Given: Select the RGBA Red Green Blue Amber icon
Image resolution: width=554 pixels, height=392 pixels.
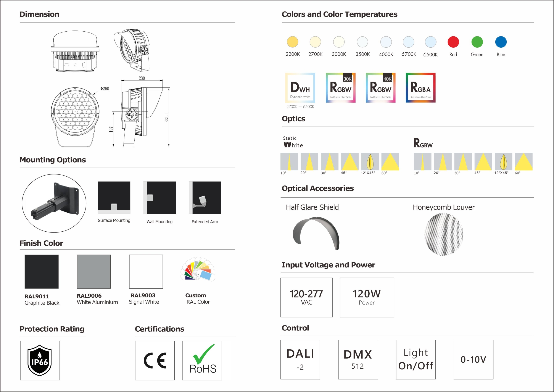Looking at the screenshot, I should click(x=420, y=88).
